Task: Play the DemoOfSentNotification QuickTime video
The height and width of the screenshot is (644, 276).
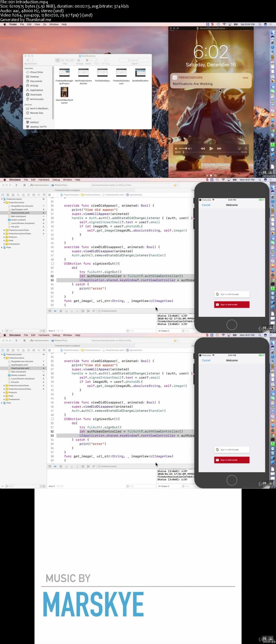Action: click(x=211, y=148)
